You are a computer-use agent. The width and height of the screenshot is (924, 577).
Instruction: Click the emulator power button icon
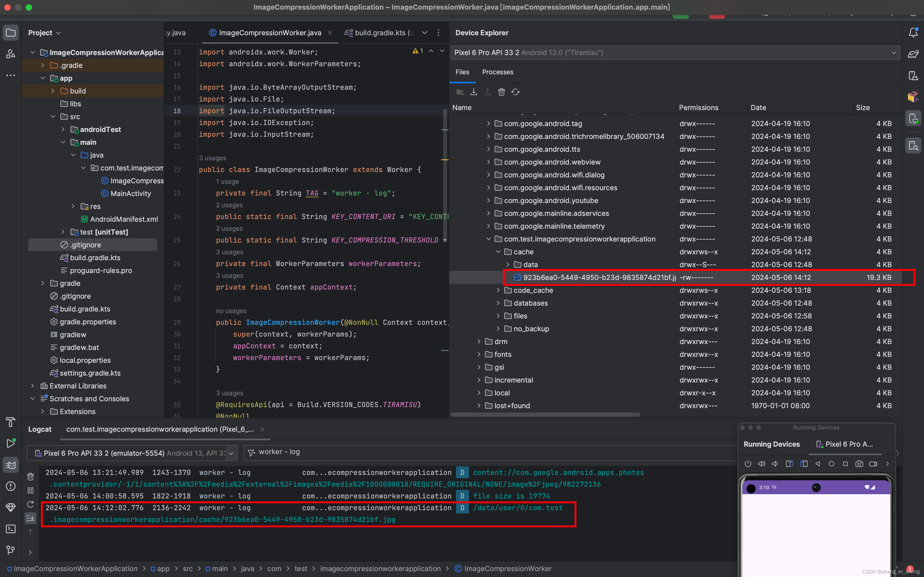pos(748,464)
